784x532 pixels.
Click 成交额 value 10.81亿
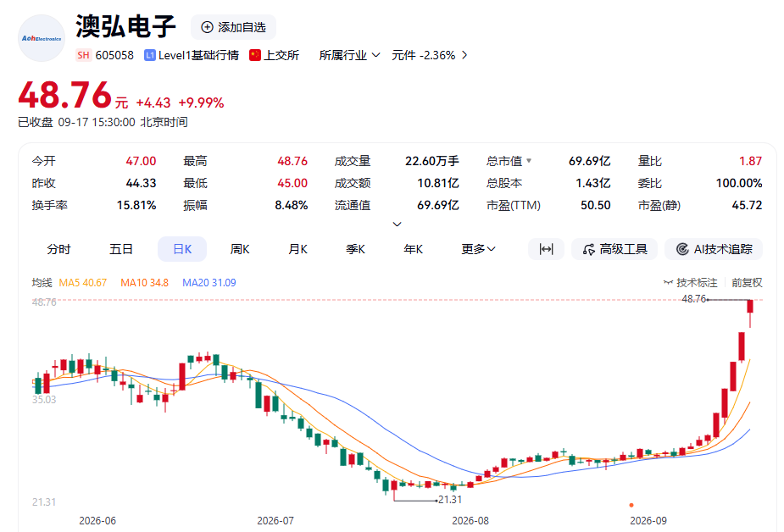pyautogui.click(x=438, y=183)
